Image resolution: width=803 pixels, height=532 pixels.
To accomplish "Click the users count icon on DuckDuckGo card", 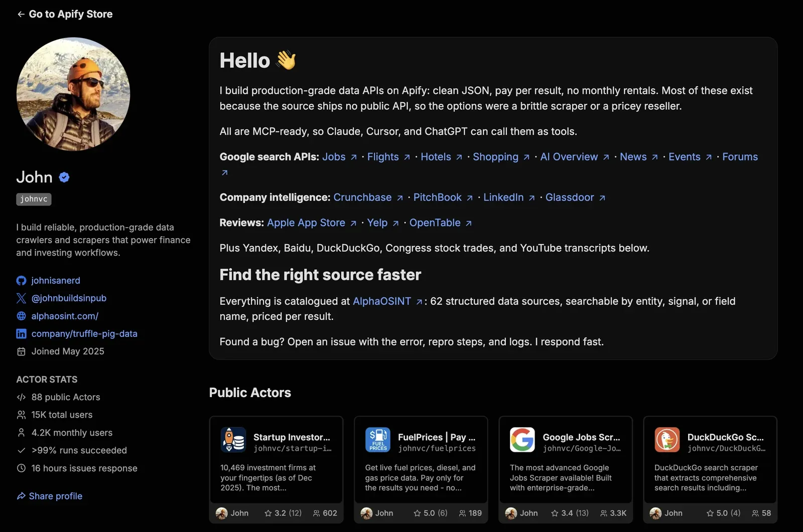I will pos(755,513).
